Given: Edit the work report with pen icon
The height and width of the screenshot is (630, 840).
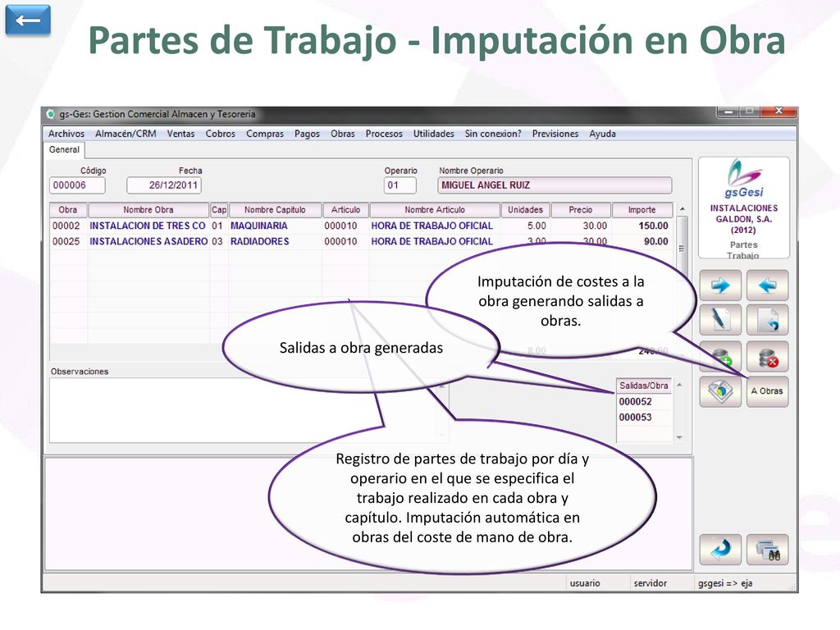Looking at the screenshot, I should tap(720, 320).
